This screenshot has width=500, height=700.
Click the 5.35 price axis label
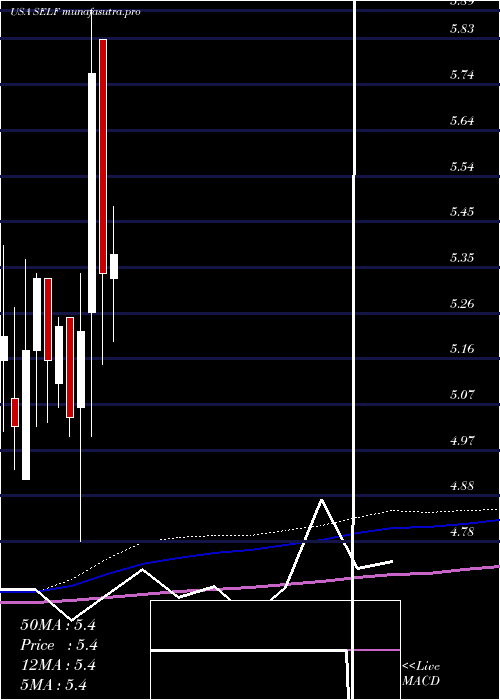click(462, 258)
